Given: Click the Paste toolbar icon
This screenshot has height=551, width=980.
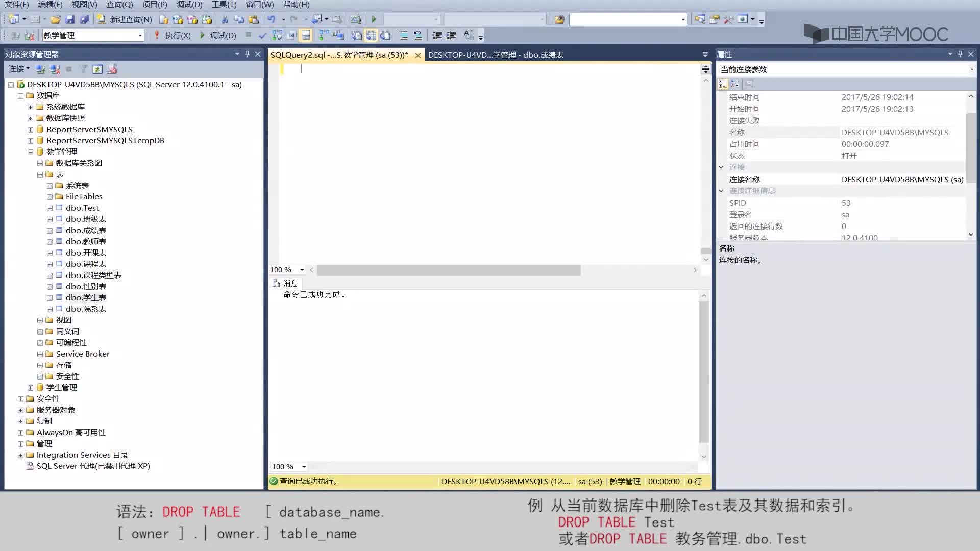Looking at the screenshot, I should pyautogui.click(x=253, y=19).
